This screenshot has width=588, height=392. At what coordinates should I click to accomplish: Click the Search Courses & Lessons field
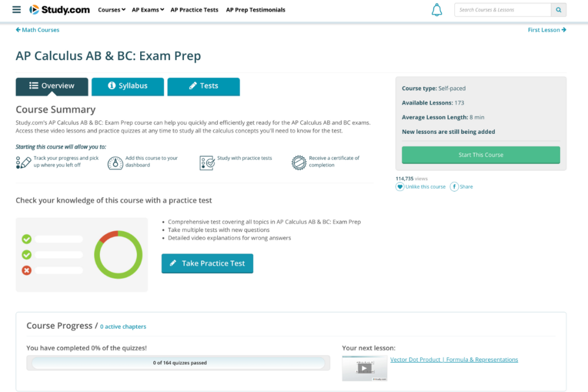tap(502, 10)
